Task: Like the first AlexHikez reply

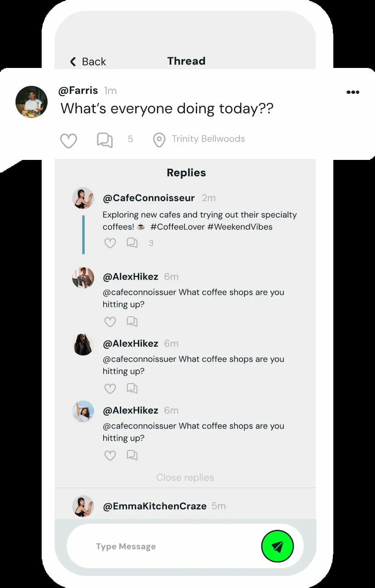Action: (110, 322)
